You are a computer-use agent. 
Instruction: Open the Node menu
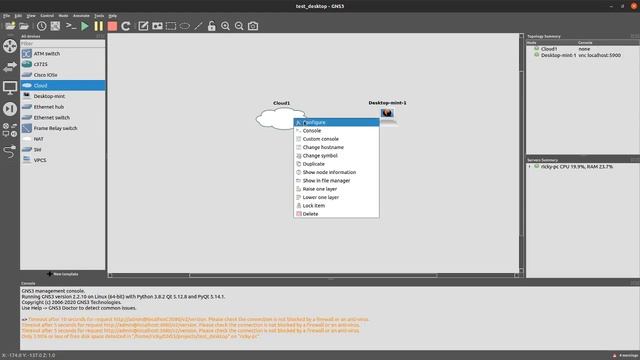(63, 16)
